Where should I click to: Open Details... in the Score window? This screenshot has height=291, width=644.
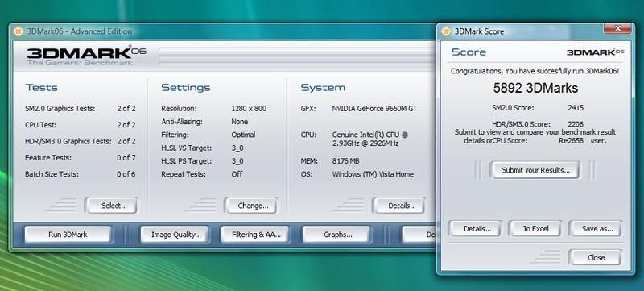click(x=475, y=228)
